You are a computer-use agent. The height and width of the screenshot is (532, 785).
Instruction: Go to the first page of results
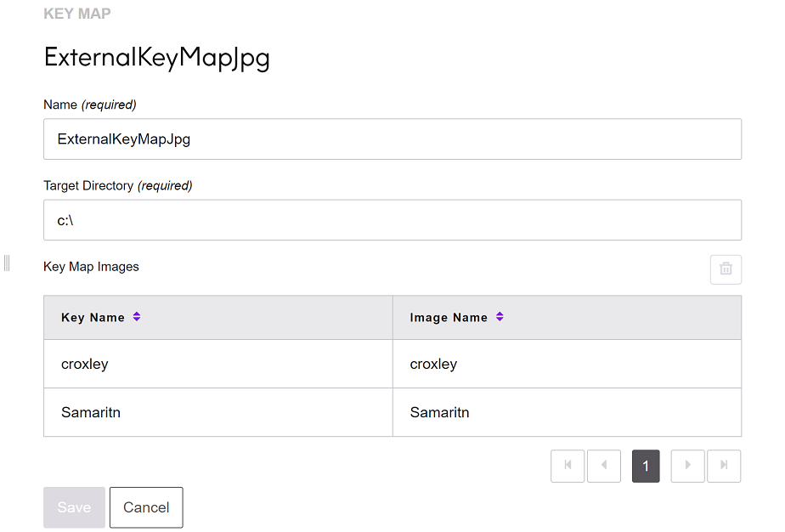[568, 466]
